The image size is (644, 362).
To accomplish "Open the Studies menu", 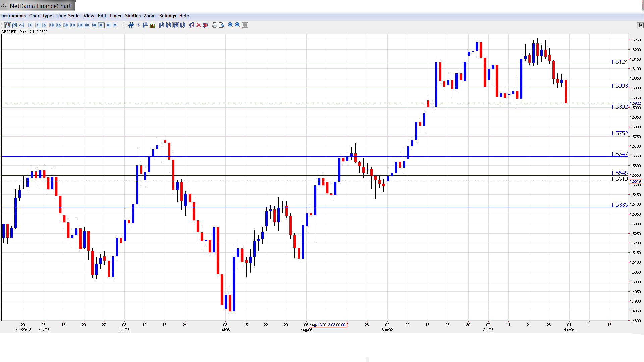I will (x=132, y=16).
